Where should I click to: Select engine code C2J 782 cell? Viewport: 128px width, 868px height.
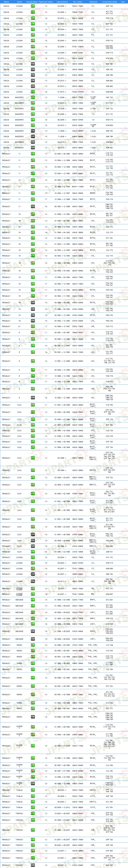[110, 771]
